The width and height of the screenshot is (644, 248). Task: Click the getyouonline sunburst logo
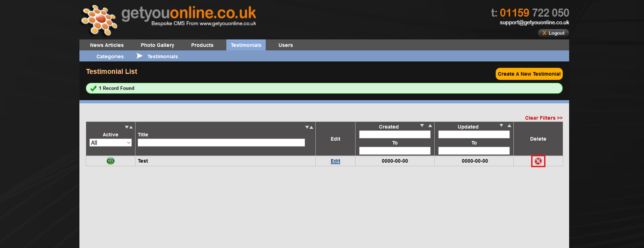click(x=99, y=20)
